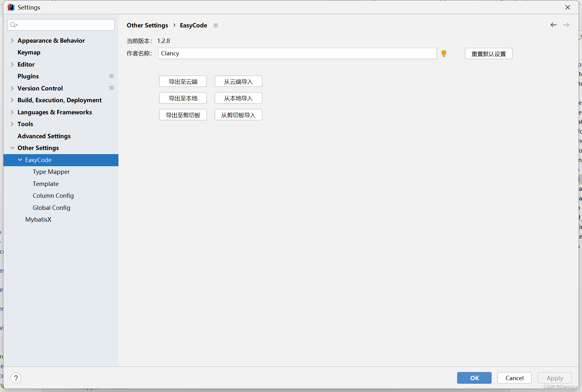Click the project settings icon beside Version Control

pyautogui.click(x=112, y=88)
